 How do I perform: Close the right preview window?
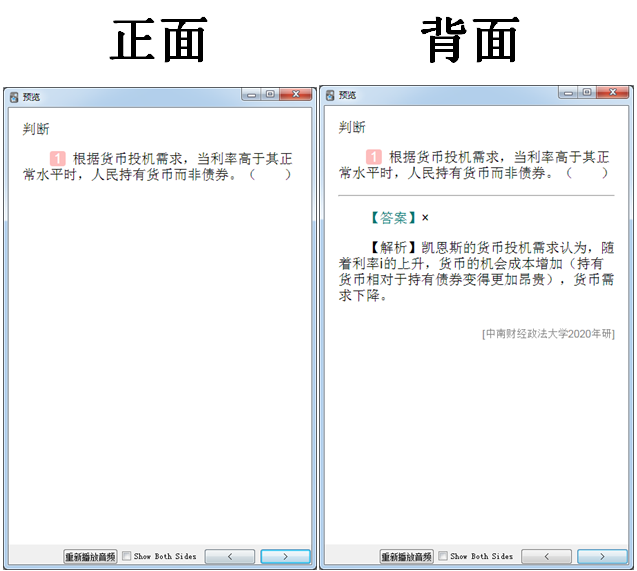click(x=613, y=93)
